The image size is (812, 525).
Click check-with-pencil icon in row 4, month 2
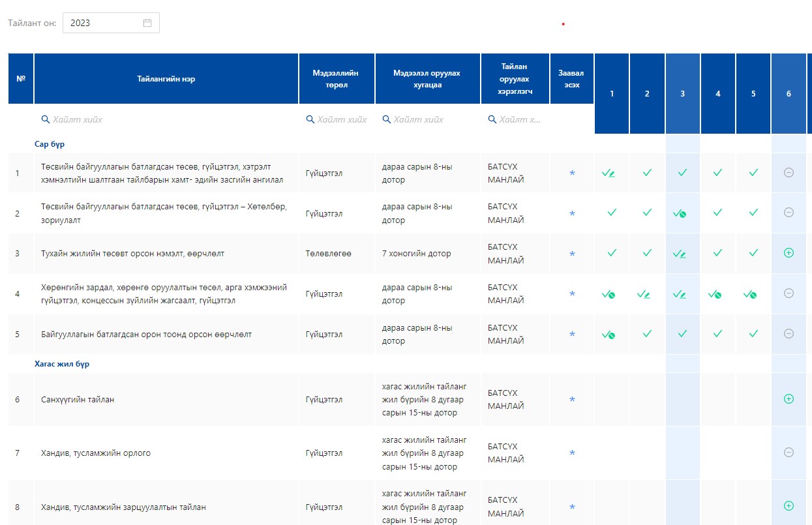pyautogui.click(x=644, y=294)
